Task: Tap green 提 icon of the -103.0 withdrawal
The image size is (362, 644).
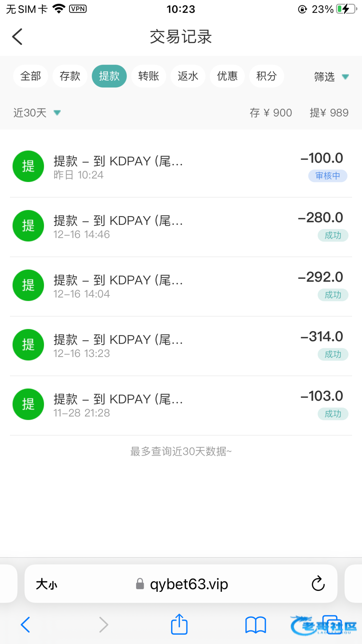Action: [28, 404]
